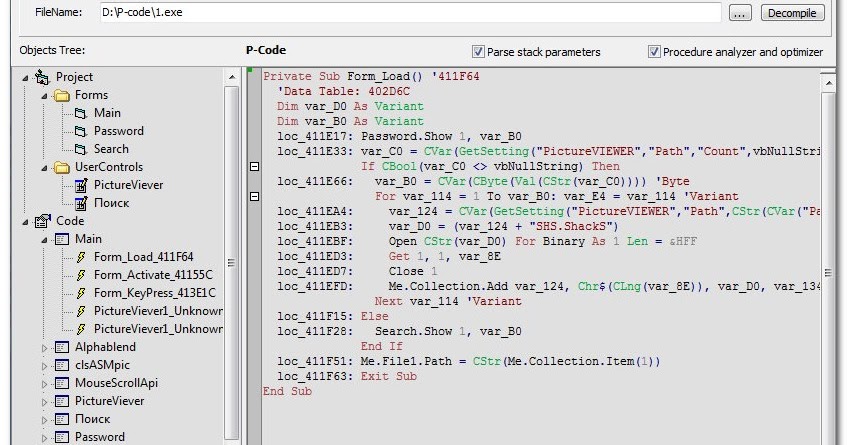The width and height of the screenshot is (847, 445).
Task: Expand the Password module node under Code
Action: pyautogui.click(x=44, y=438)
